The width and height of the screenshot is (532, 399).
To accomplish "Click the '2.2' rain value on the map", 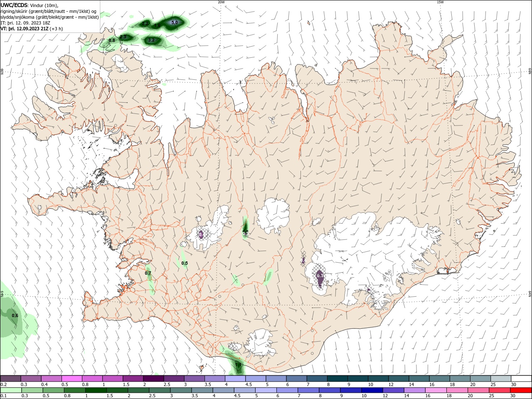I will pos(145,24).
